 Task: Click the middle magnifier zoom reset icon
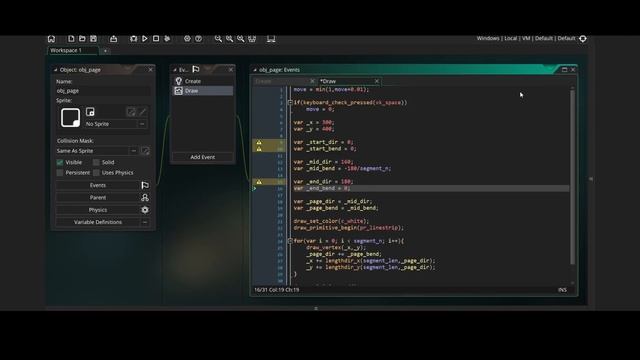pyautogui.click(x=230, y=38)
